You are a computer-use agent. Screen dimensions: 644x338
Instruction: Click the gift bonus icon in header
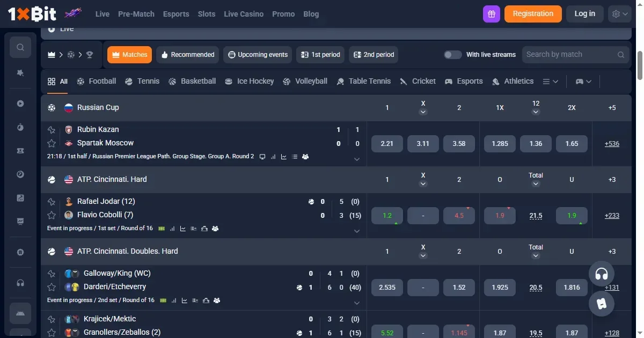coord(492,14)
